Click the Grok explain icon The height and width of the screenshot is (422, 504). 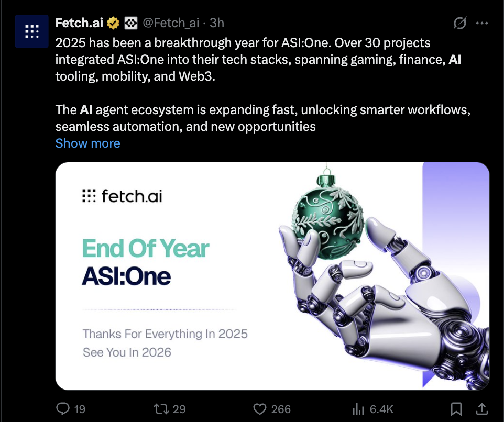(459, 23)
